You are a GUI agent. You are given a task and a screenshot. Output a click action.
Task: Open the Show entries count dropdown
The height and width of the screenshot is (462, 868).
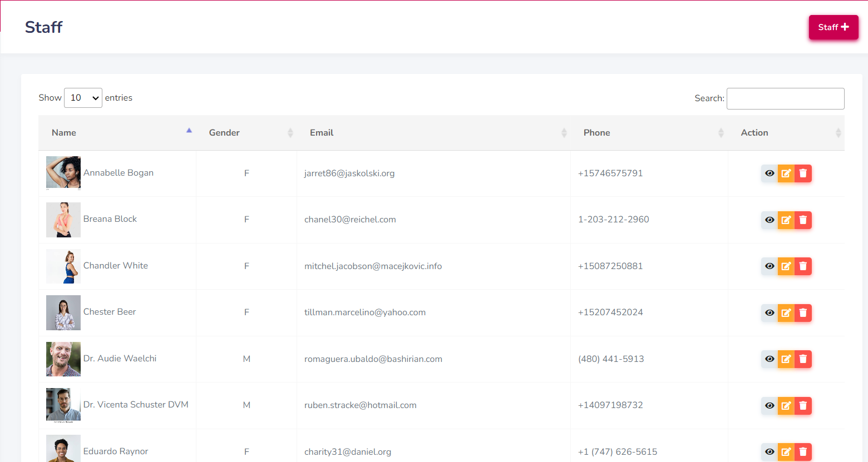point(83,98)
